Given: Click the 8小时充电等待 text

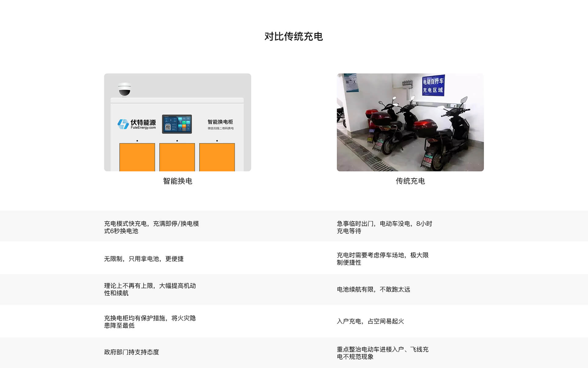Looking at the screenshot, I should (384, 227).
